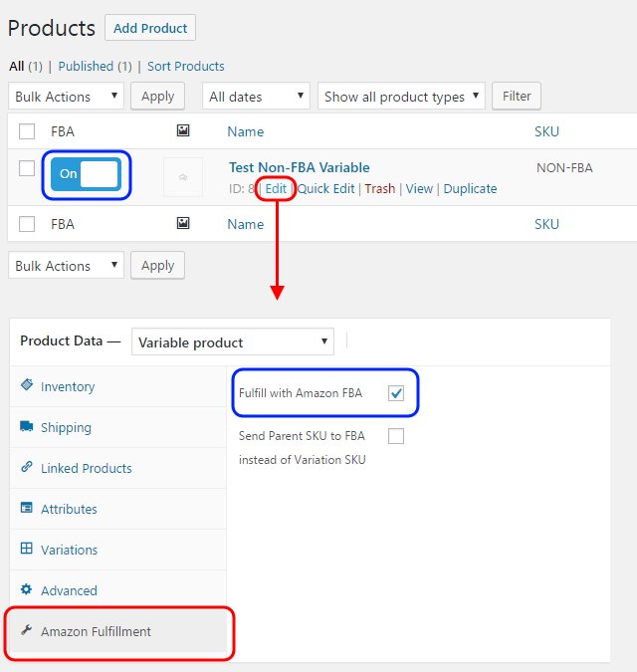This screenshot has height=672, width=637.
Task: Click the product thumbnail placeholder
Action: [182, 177]
